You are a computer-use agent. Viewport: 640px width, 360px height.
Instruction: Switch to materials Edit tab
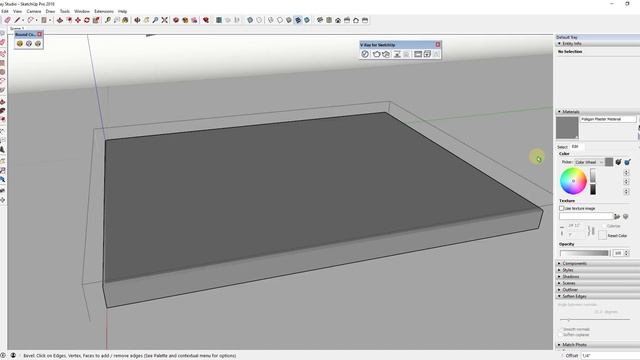tap(576, 147)
